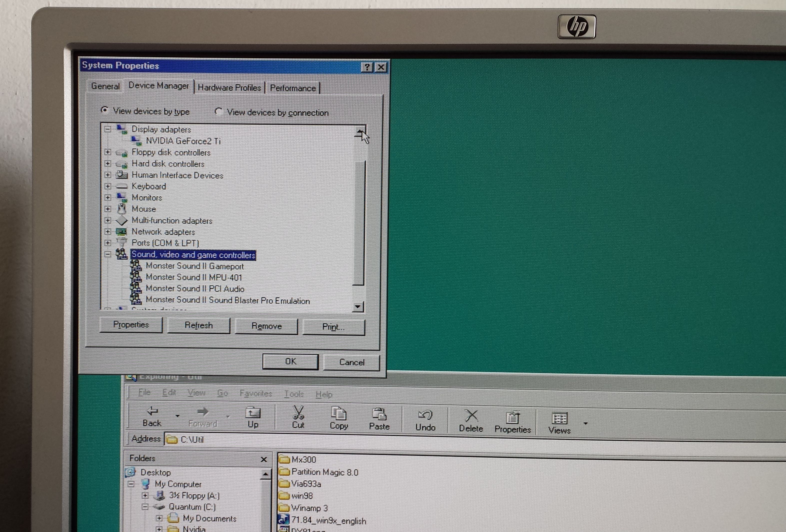Select Monster Sound II Sound Blaster Pro Emulation icon

(136, 299)
